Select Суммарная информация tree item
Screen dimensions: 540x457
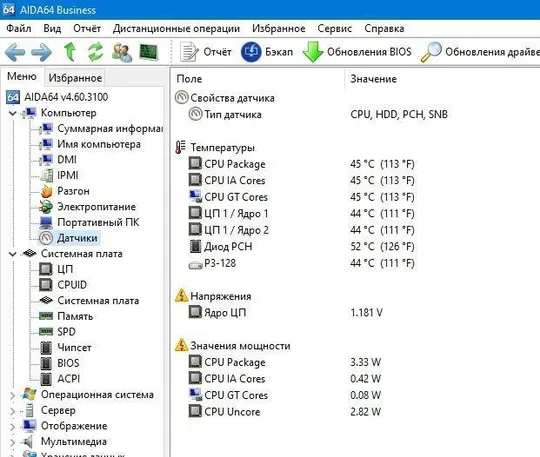pos(101,129)
